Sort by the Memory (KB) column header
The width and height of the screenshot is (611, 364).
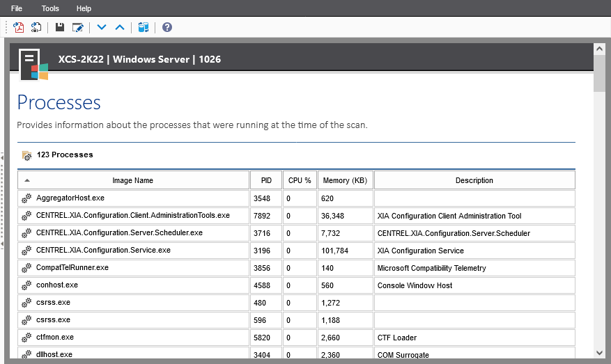[x=346, y=180]
